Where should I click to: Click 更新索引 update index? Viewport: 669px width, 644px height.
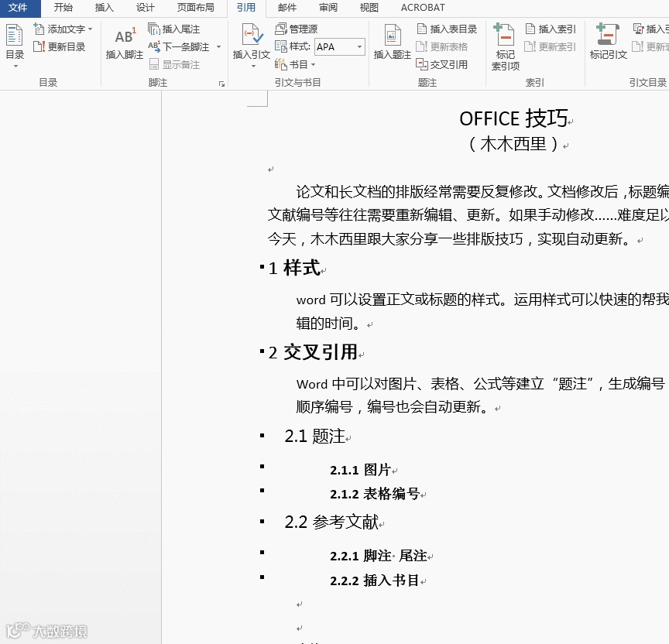(551, 46)
